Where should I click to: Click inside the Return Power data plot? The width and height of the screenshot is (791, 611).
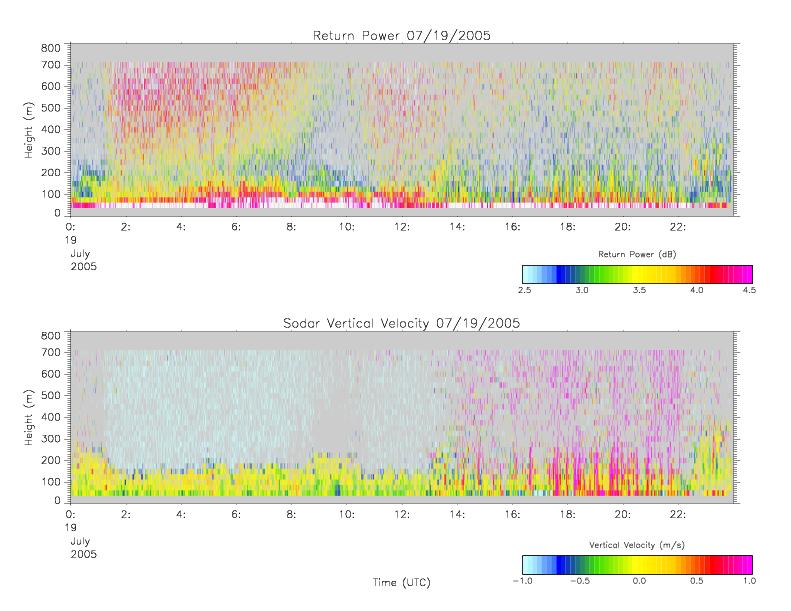pyautogui.click(x=402, y=130)
